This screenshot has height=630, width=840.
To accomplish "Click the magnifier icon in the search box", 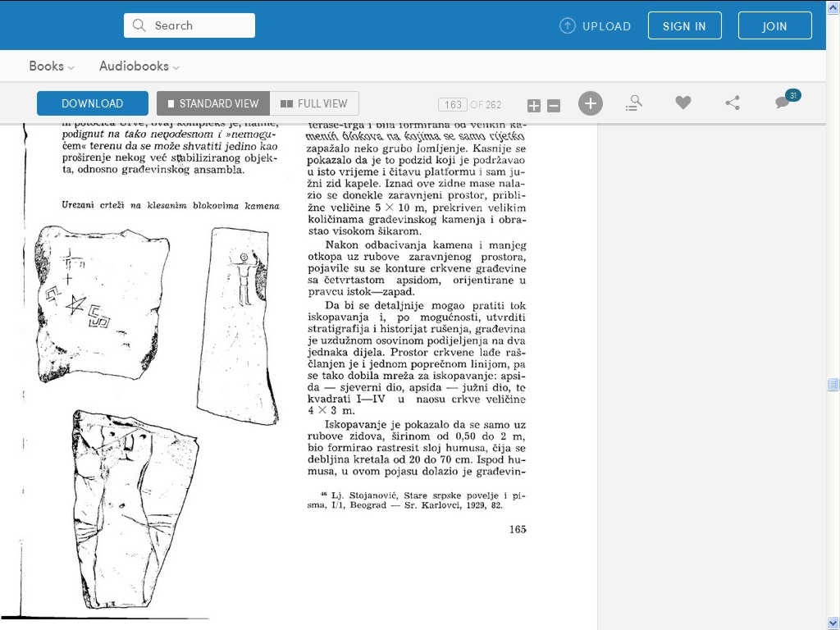I will tap(139, 25).
